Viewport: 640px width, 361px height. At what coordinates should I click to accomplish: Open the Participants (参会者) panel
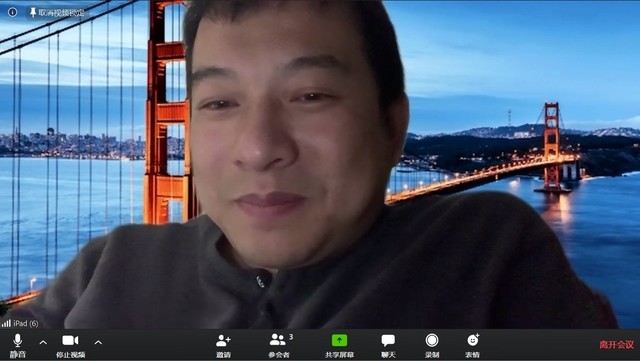coord(280,345)
